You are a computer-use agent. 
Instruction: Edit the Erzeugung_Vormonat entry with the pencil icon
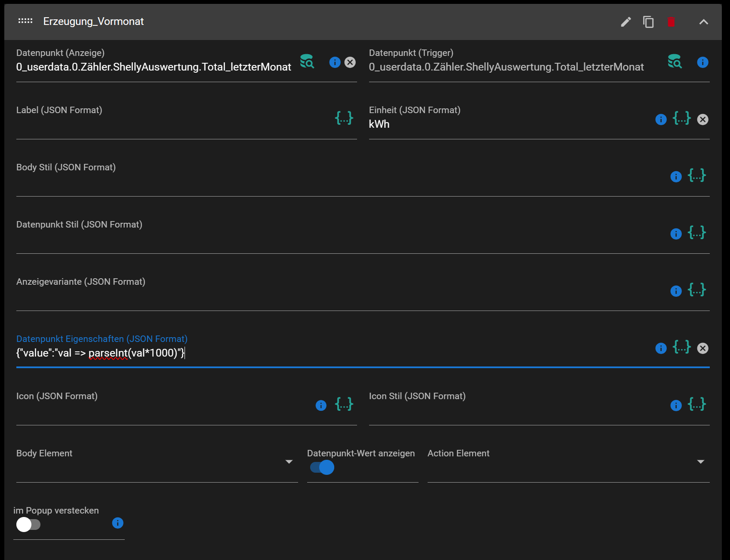pyautogui.click(x=626, y=22)
